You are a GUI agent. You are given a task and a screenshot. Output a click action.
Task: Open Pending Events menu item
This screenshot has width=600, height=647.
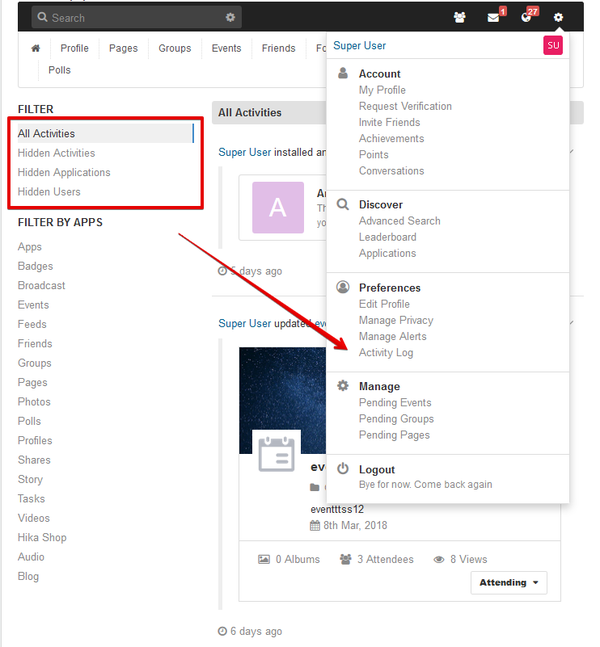(x=395, y=402)
